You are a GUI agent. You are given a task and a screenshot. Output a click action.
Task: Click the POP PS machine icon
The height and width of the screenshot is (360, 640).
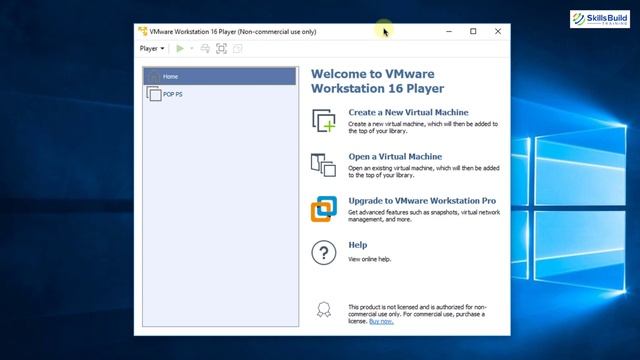(154, 94)
